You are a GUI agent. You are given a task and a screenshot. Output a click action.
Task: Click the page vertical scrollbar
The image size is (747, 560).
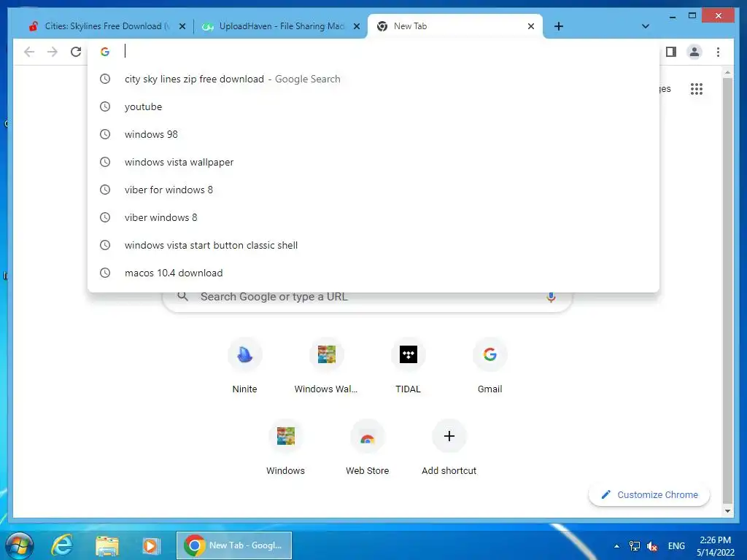coord(727,289)
